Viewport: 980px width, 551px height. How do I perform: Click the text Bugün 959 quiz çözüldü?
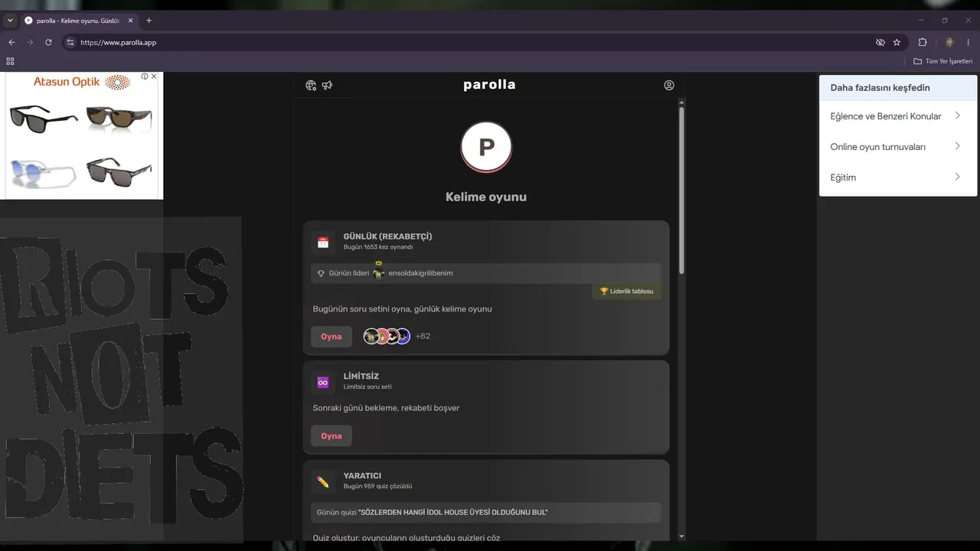coord(378,487)
